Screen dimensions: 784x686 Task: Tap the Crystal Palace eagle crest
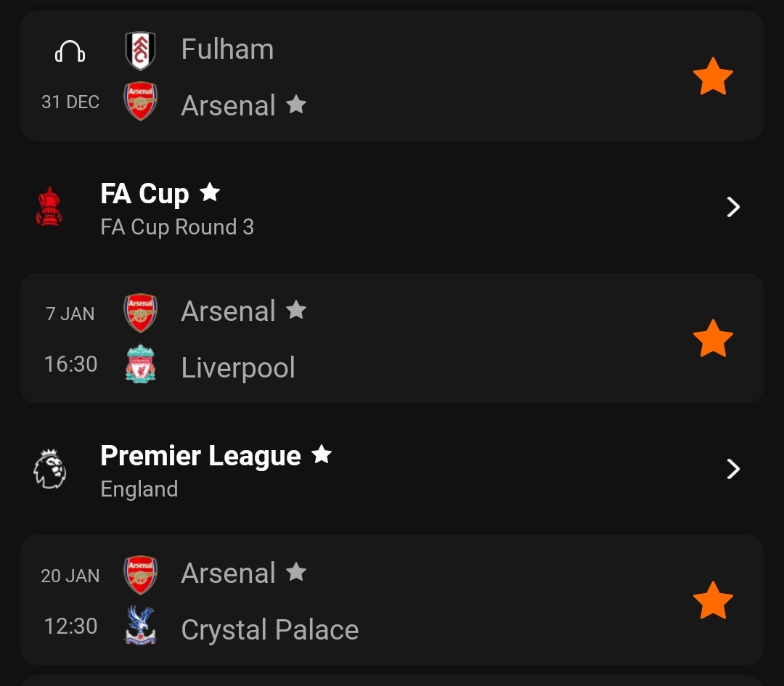pyautogui.click(x=141, y=626)
